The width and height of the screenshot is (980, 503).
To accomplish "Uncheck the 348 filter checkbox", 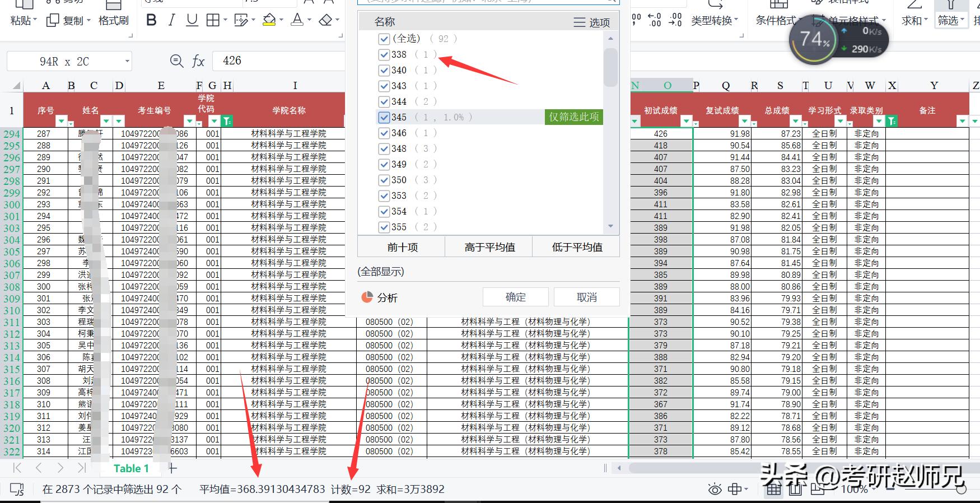I will (x=384, y=148).
